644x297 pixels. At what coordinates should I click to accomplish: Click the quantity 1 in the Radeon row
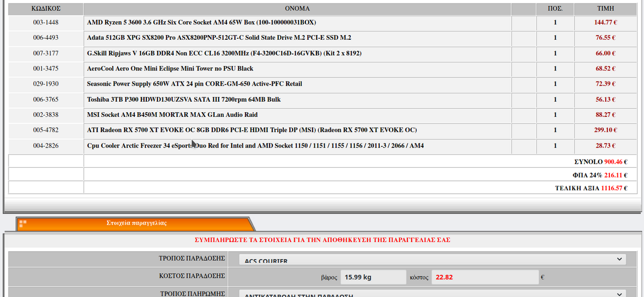click(555, 130)
